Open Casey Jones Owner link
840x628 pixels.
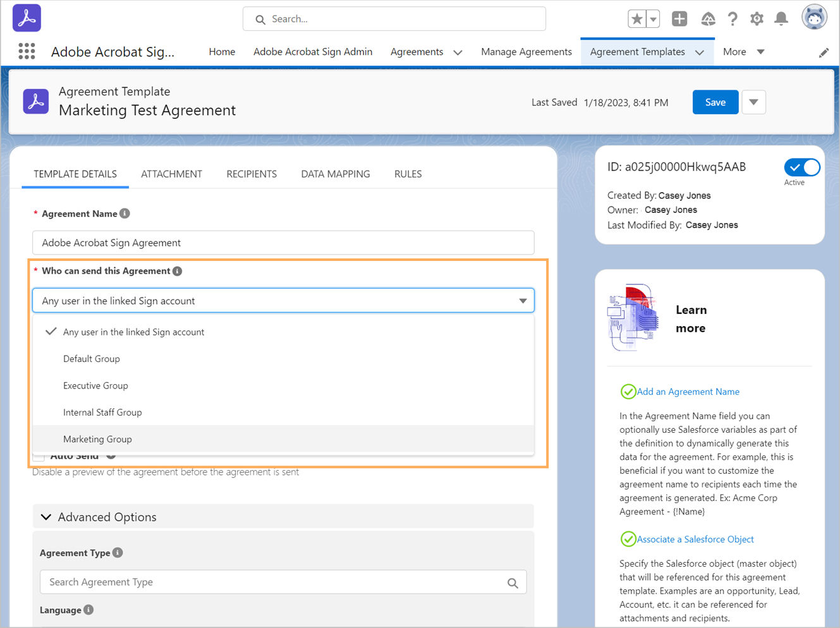click(x=671, y=210)
